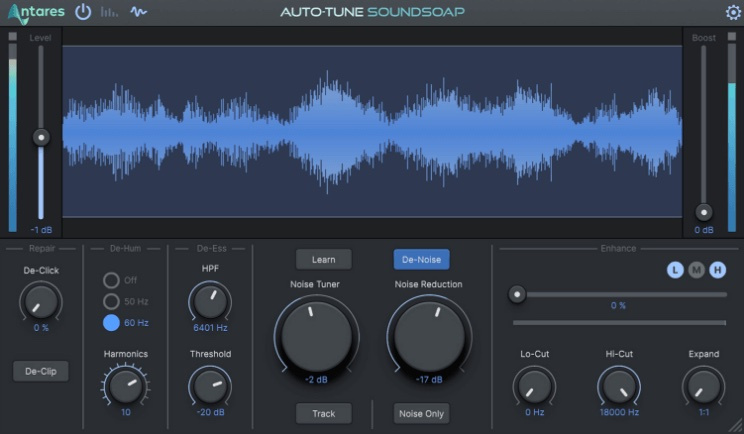Switch to spectrum bars display icon
Viewport: 744px width, 434px height.
coord(109,12)
